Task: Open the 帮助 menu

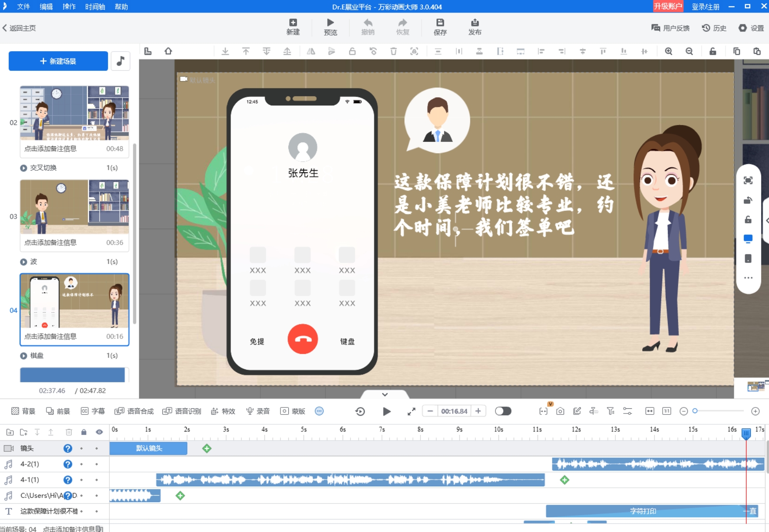Action: click(121, 7)
